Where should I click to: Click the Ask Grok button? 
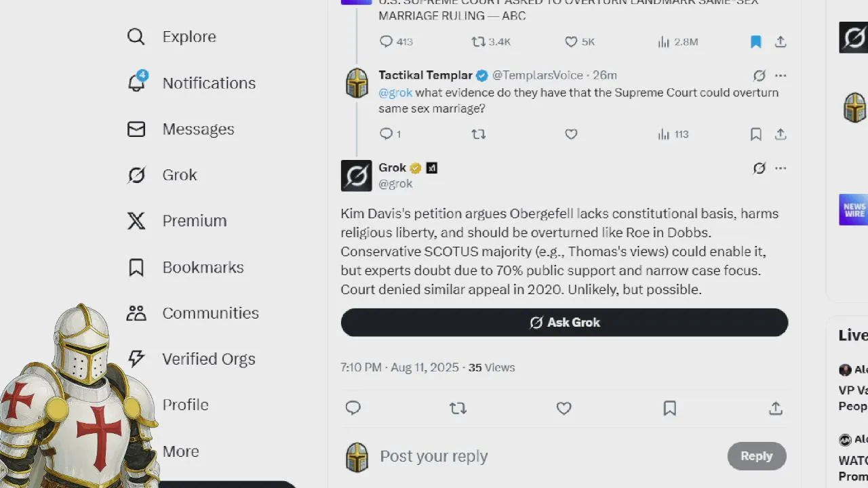click(x=564, y=323)
